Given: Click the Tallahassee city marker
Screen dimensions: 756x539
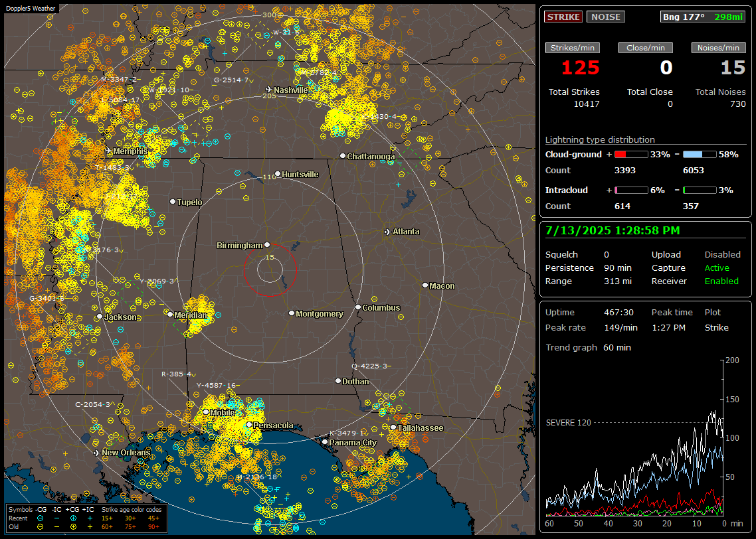Looking at the screenshot, I should coord(393,427).
